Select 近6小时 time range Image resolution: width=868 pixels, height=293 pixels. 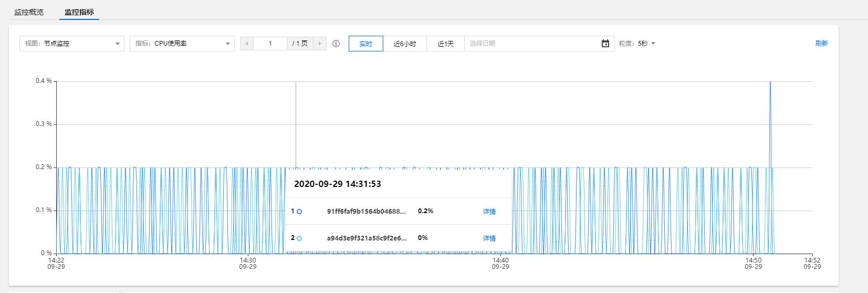tap(404, 44)
